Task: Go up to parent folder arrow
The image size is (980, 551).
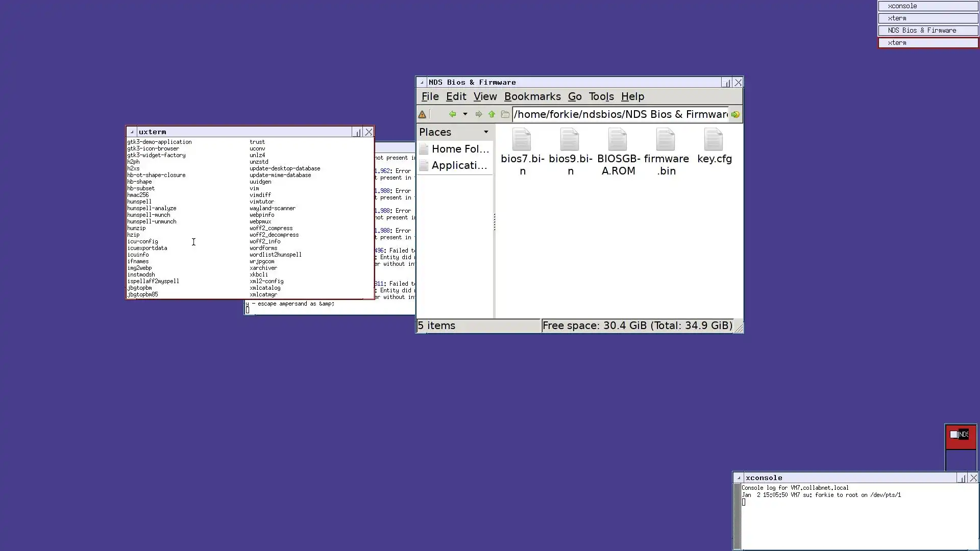Action: (492, 114)
